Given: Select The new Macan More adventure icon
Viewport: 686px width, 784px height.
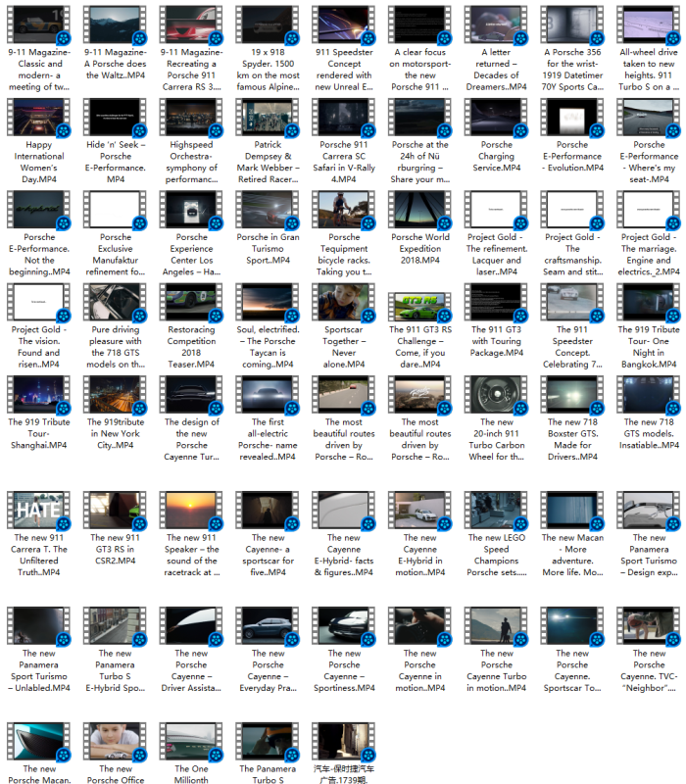Looking at the screenshot, I should [x=572, y=510].
